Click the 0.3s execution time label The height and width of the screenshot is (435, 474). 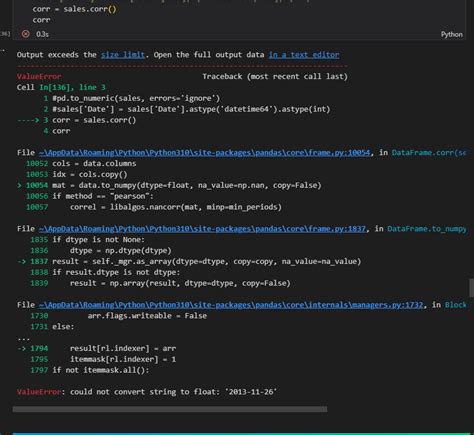42,34
